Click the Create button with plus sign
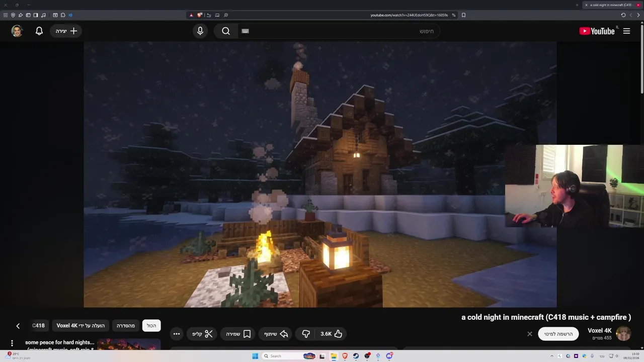Viewport: 644px width, 362px height. coord(67,31)
